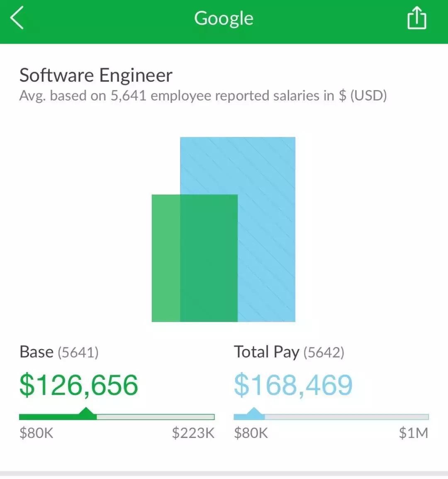
Task: Click the $223K maximum base label
Action: coord(193,433)
